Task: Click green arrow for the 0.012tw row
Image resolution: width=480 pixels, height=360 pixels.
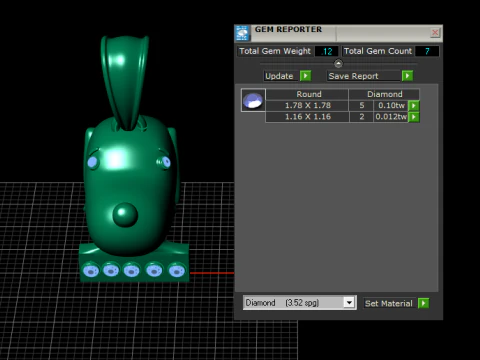Action: click(414, 117)
